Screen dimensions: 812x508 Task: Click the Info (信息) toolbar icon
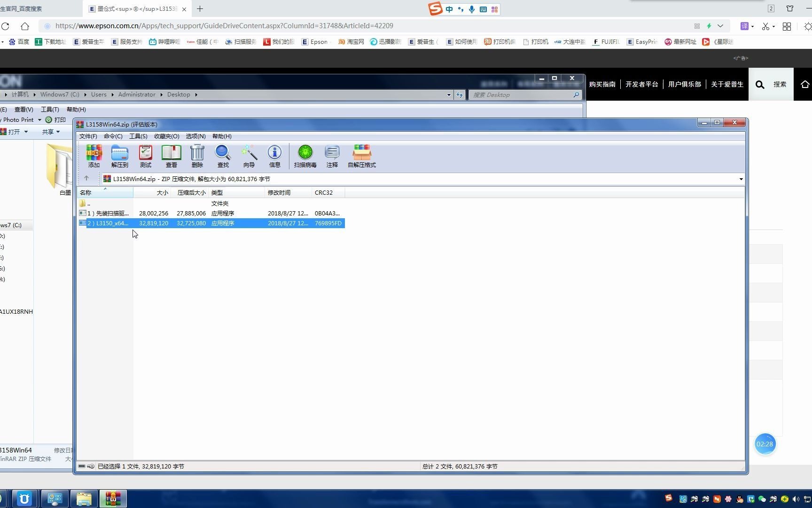(275, 156)
